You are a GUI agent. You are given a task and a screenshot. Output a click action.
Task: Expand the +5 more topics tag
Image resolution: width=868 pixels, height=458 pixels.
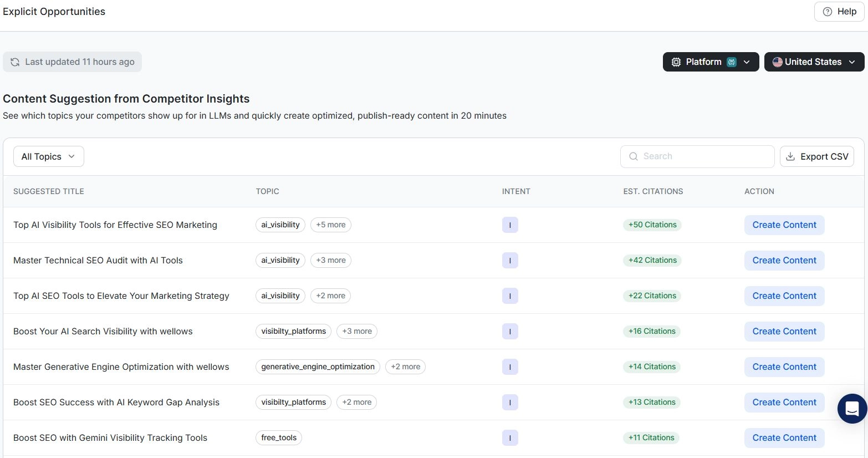coord(330,225)
